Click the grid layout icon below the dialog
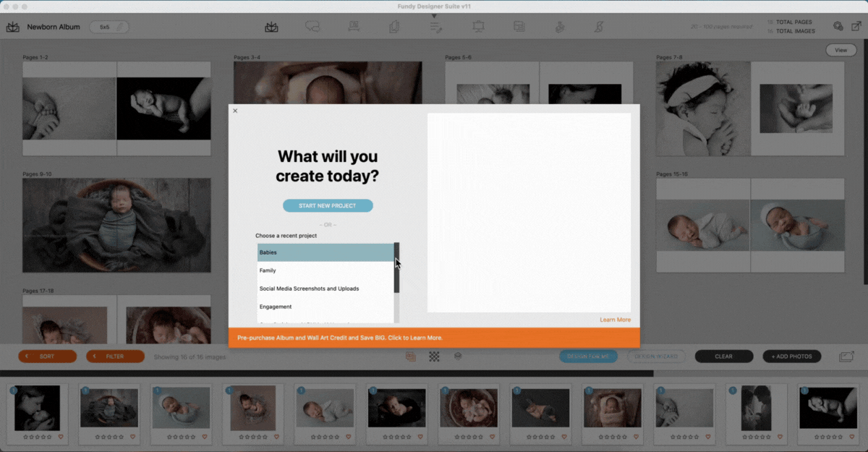This screenshot has width=868, height=452. click(411, 357)
